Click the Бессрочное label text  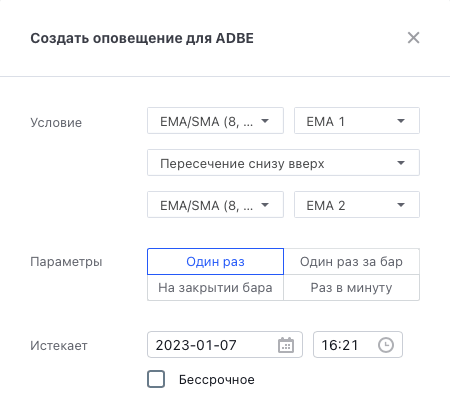pos(217,380)
